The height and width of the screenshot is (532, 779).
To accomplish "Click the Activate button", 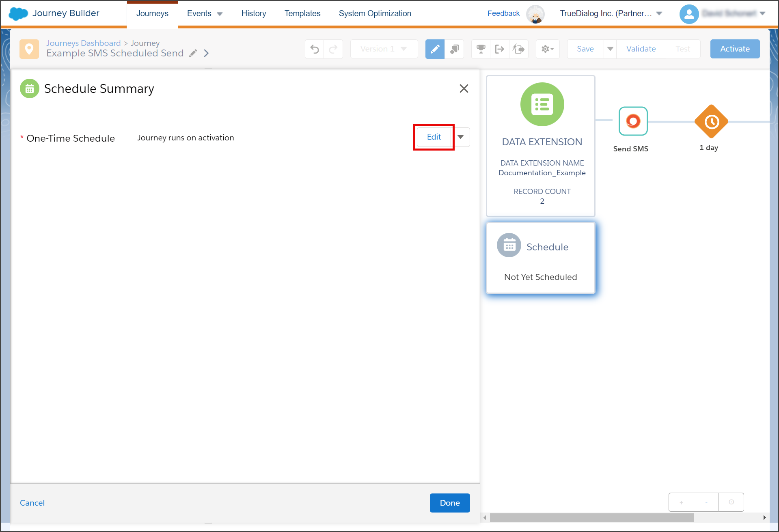I will [x=735, y=49].
